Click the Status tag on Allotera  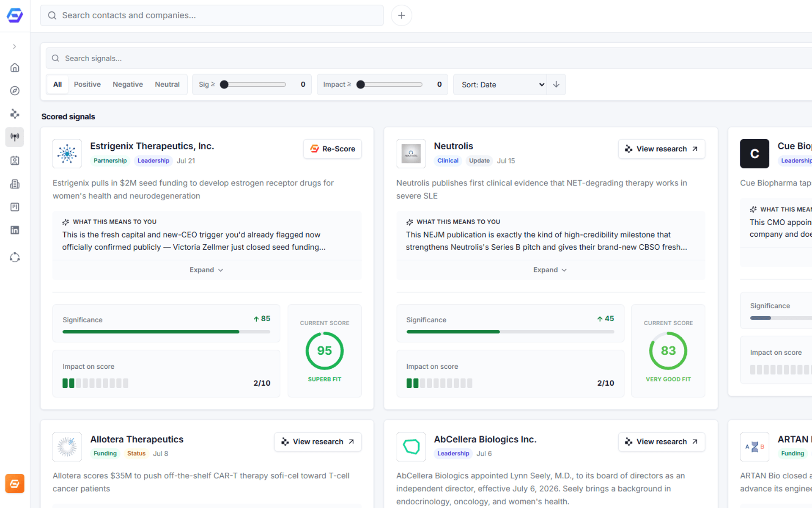pyautogui.click(x=136, y=453)
